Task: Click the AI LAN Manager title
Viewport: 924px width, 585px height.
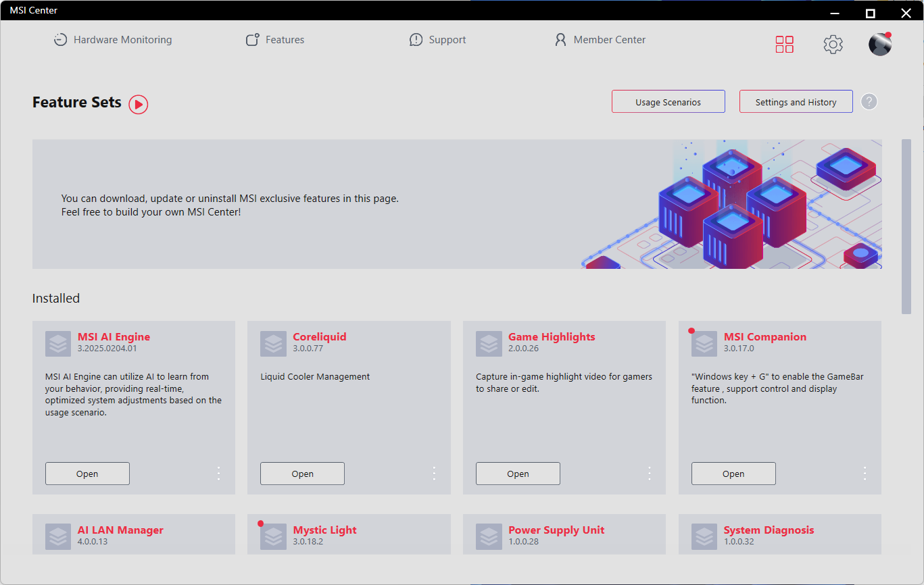Action: pos(120,530)
